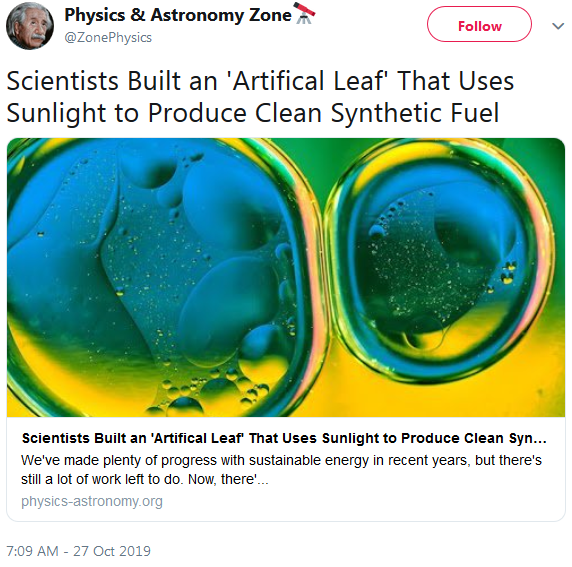Click the word 'Scientists' in the tweet text

click(63, 81)
